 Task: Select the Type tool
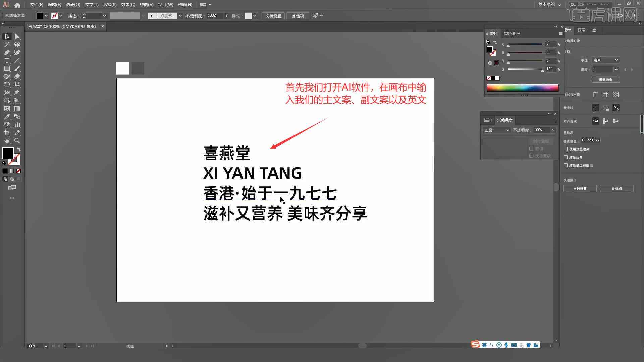pos(6,61)
